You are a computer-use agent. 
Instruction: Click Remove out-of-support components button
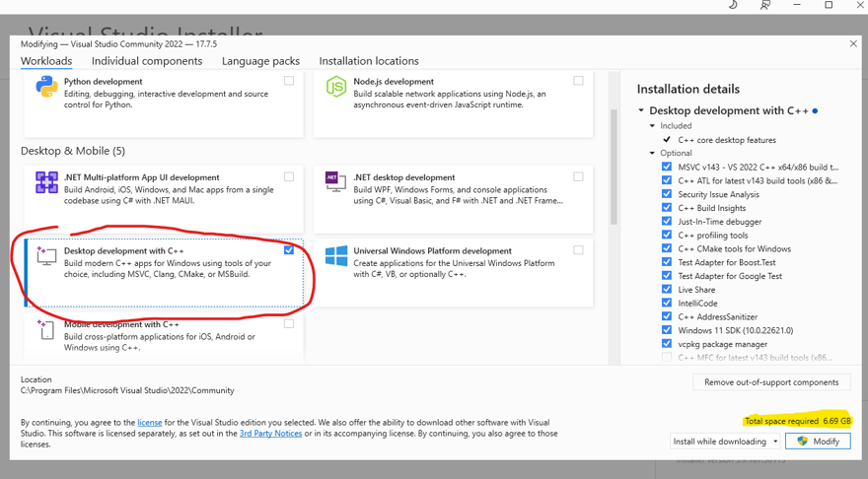pos(771,382)
